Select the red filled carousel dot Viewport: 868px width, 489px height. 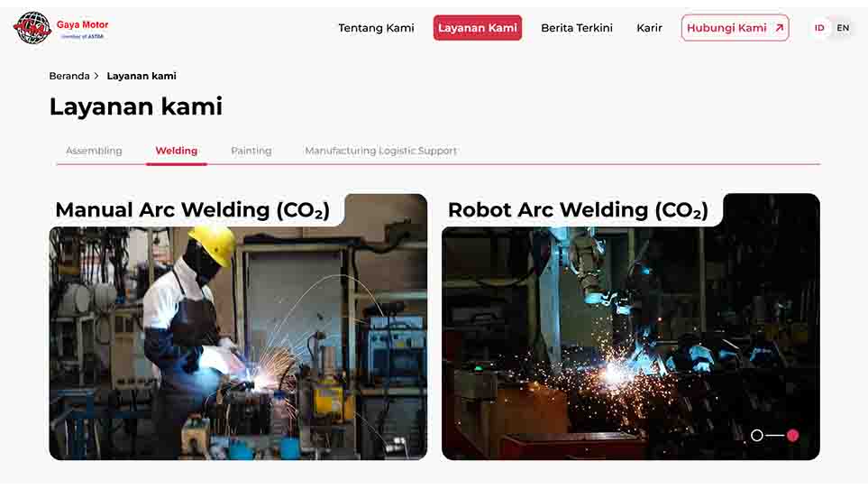[x=792, y=435]
